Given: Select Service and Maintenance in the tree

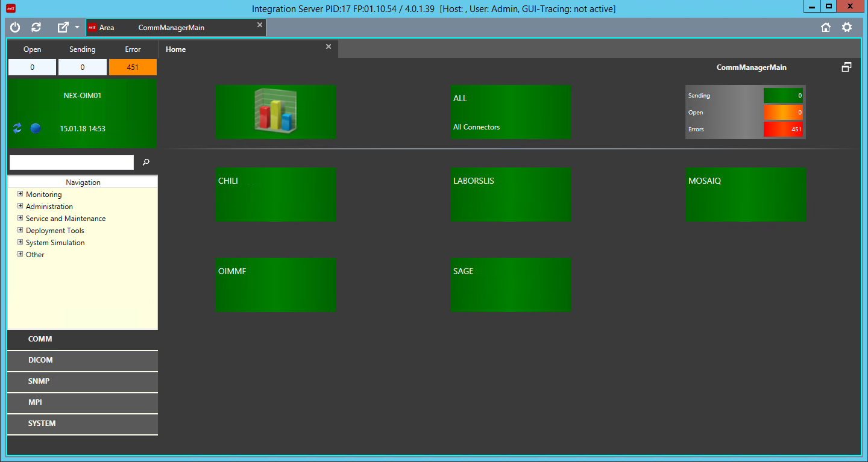Looking at the screenshot, I should (66, 219).
